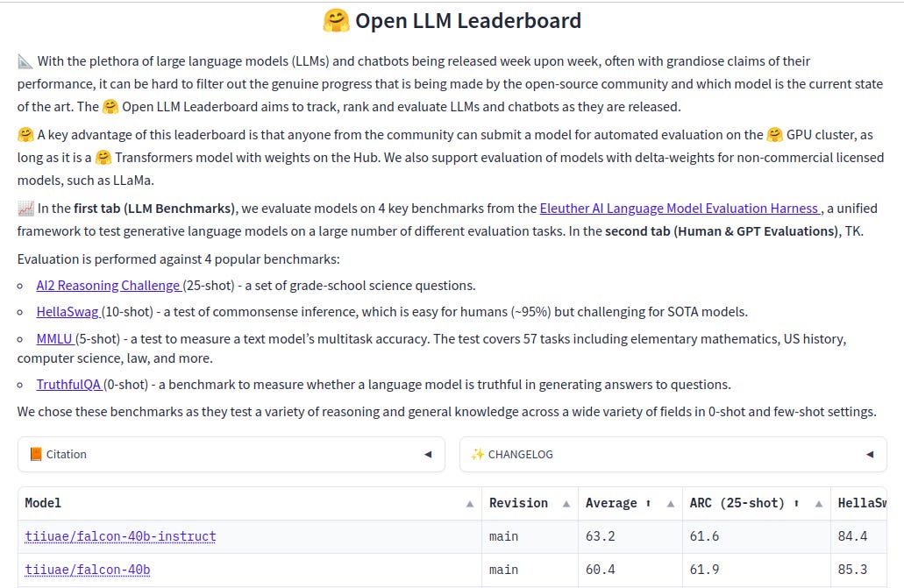Follow the HellaSwag benchmark link
The height and width of the screenshot is (588, 904).
tap(68, 312)
